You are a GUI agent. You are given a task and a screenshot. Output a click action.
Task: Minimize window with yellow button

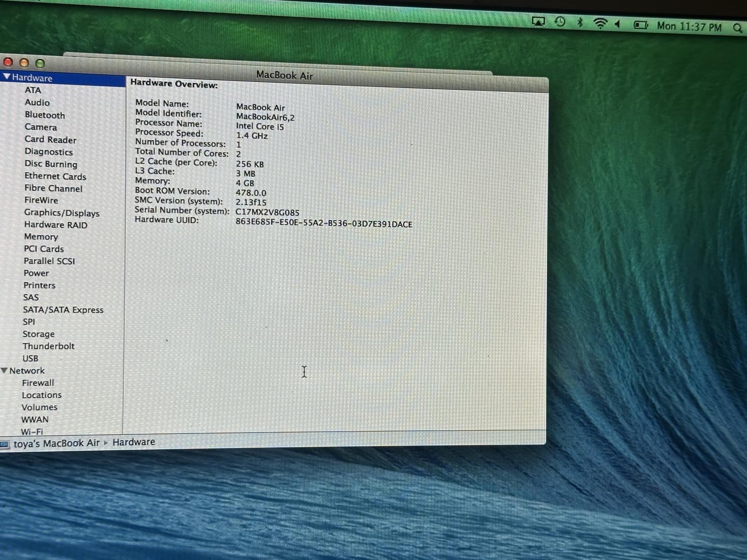tap(24, 63)
